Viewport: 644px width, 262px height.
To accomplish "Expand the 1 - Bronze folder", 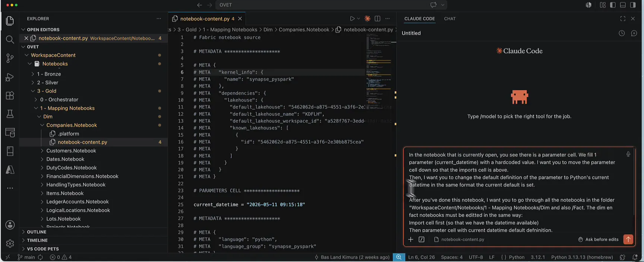I will point(33,74).
